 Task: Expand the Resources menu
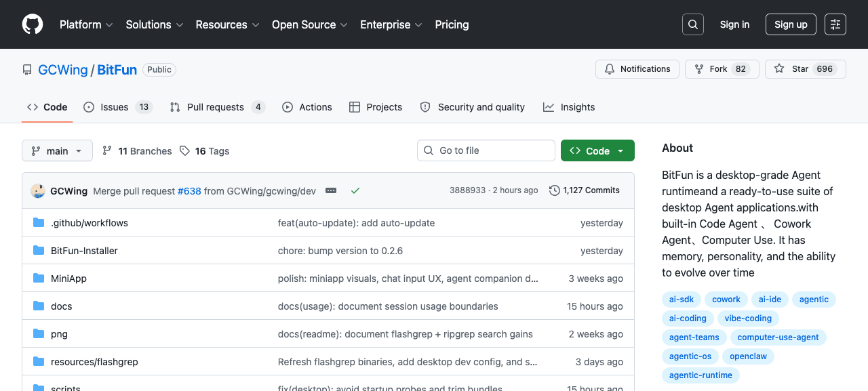point(227,24)
